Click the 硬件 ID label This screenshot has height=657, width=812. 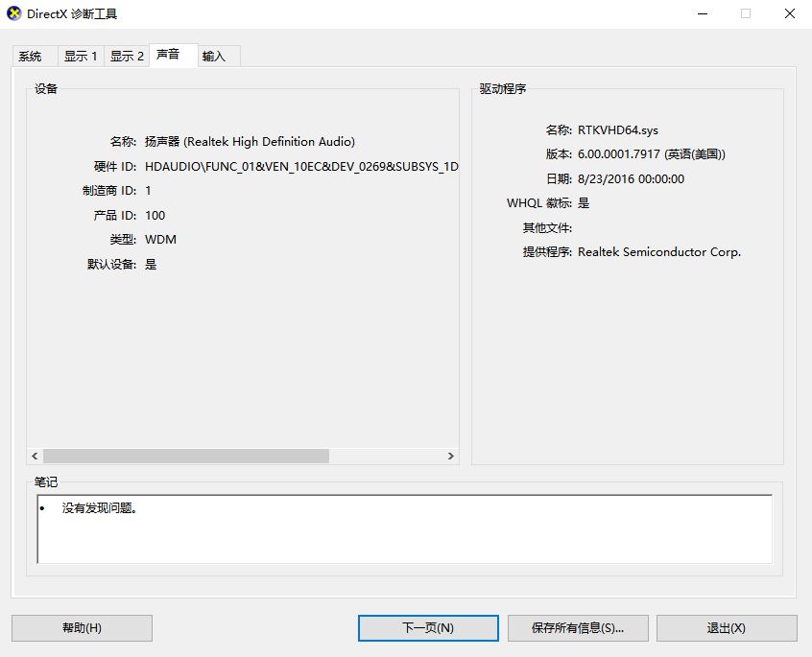click(x=115, y=167)
